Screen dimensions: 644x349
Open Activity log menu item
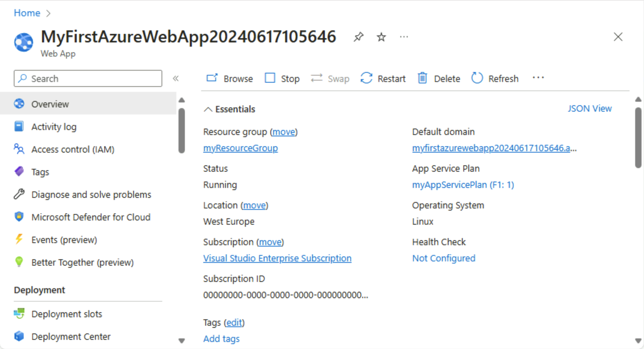54,127
